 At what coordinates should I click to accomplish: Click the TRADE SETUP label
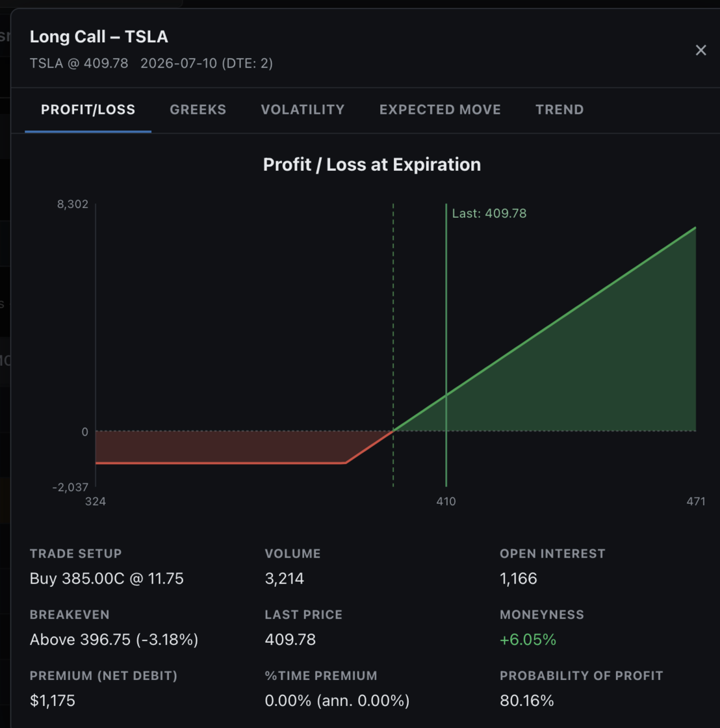75,553
